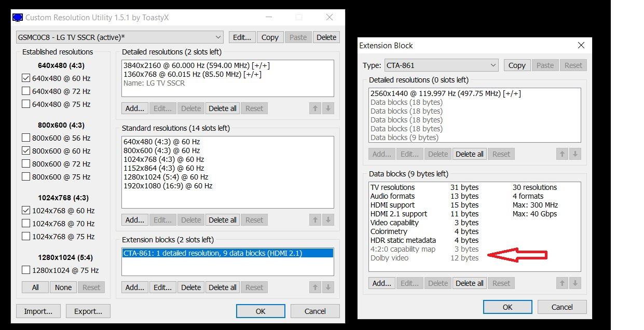Select 1152x864 (4:3) @ 60 Hz standard resolution
The height and width of the screenshot is (330, 644).
point(227,168)
